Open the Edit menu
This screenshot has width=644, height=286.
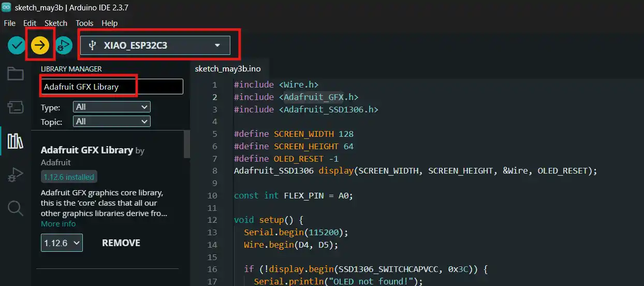pyautogui.click(x=30, y=23)
